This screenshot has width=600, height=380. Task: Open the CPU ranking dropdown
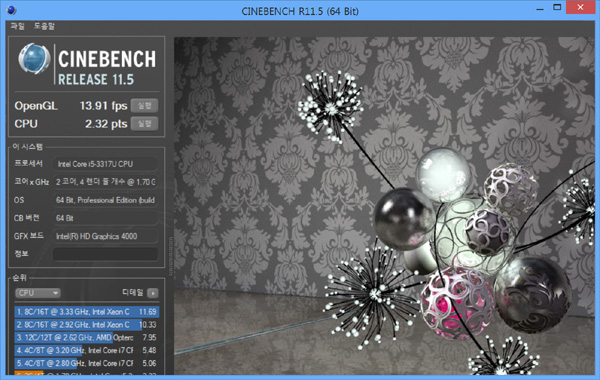(x=38, y=293)
